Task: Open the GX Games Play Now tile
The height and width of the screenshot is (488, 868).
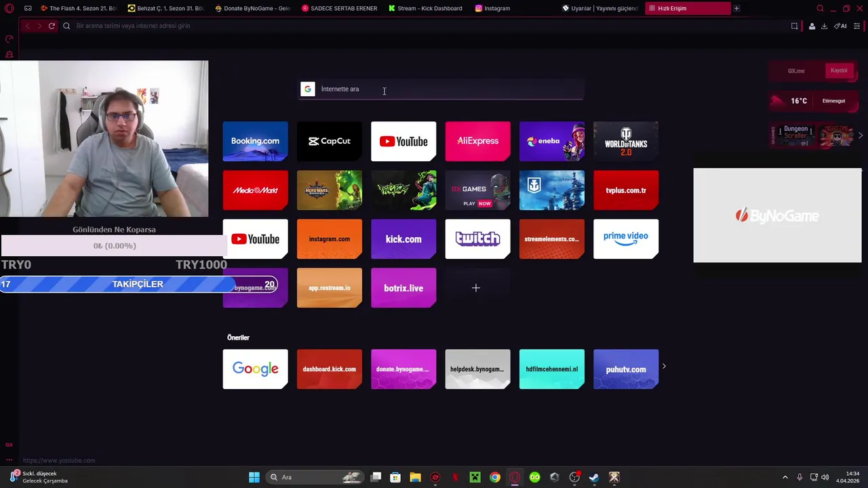Action: pos(477,190)
